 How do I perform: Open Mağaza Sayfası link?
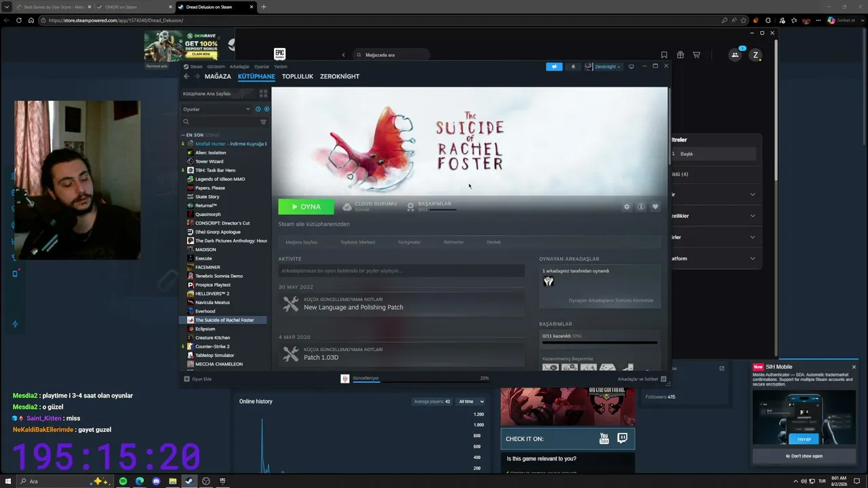[301, 242]
